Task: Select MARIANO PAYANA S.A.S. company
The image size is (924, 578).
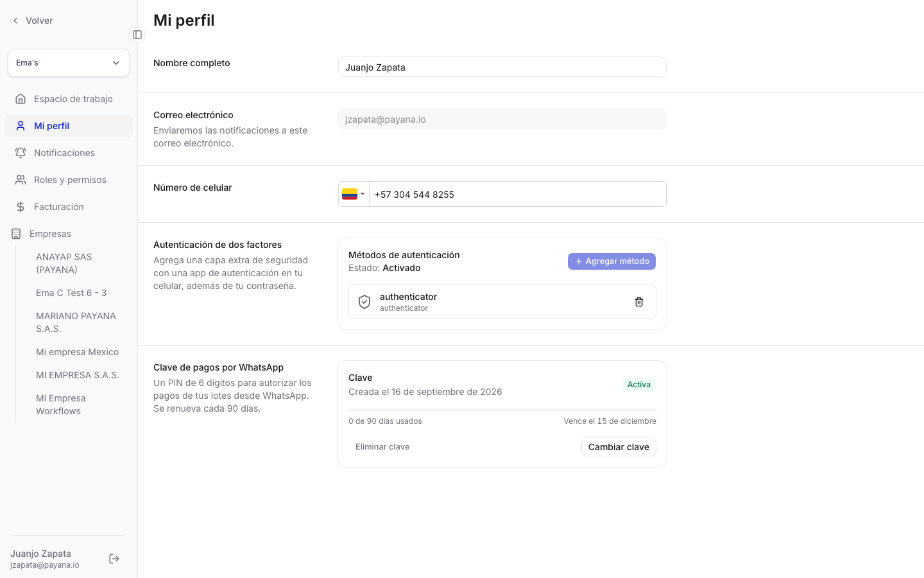Action: [76, 322]
